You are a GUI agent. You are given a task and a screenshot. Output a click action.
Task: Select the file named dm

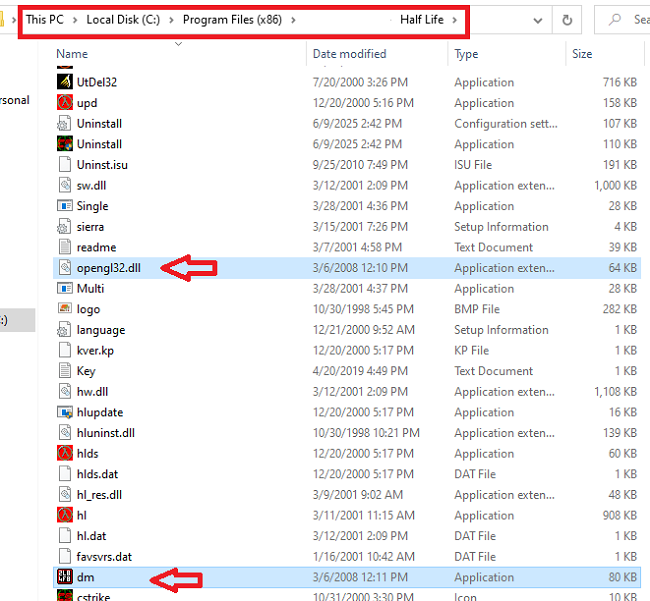85,577
